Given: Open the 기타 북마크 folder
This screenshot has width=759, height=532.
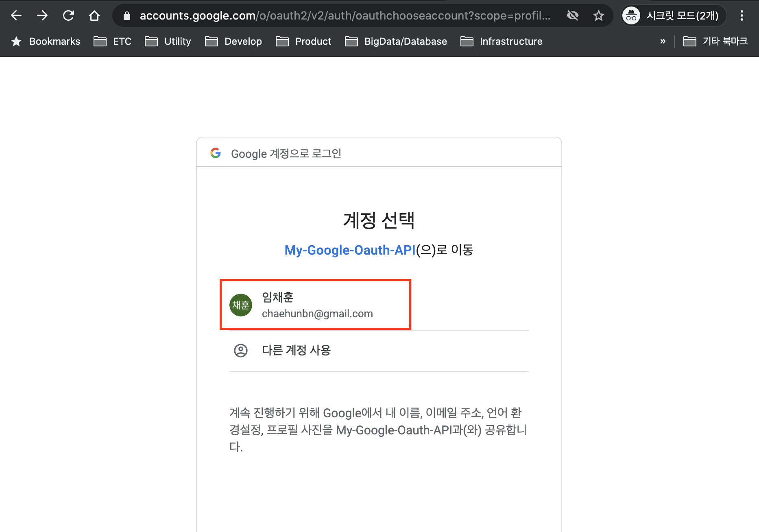Looking at the screenshot, I should pyautogui.click(x=715, y=41).
